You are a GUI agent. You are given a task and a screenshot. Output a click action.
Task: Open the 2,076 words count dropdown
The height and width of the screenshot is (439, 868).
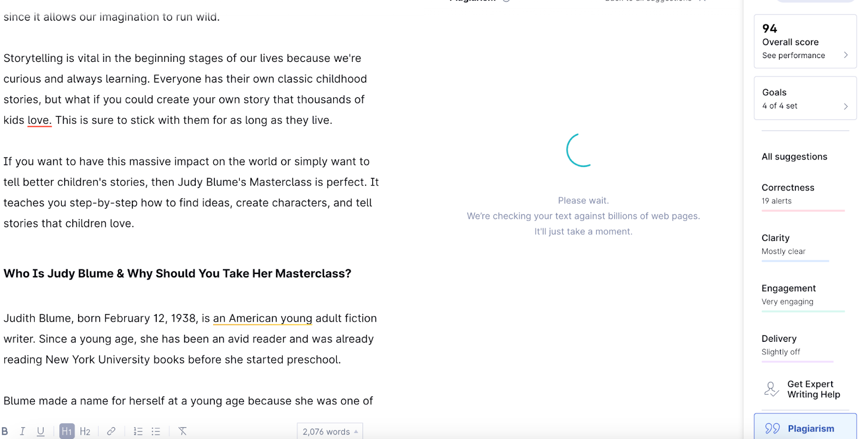click(330, 431)
